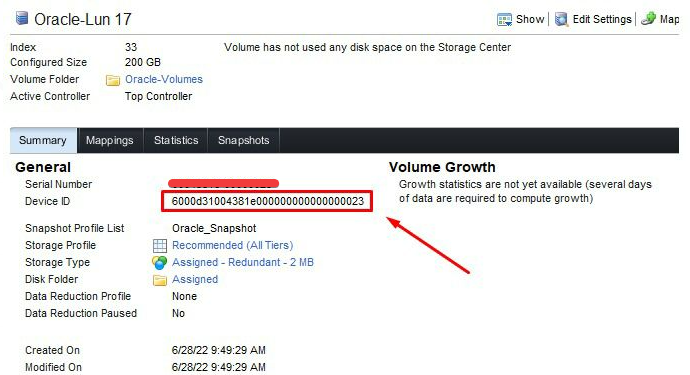This screenshot has width=690, height=375.
Task: Click the Storage Type label
Action: (x=57, y=262)
